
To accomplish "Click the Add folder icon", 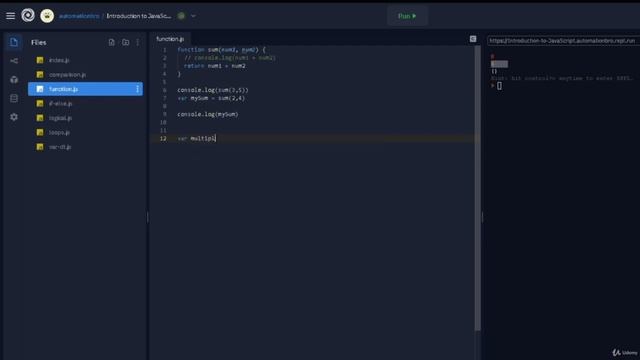I will 126,42.
